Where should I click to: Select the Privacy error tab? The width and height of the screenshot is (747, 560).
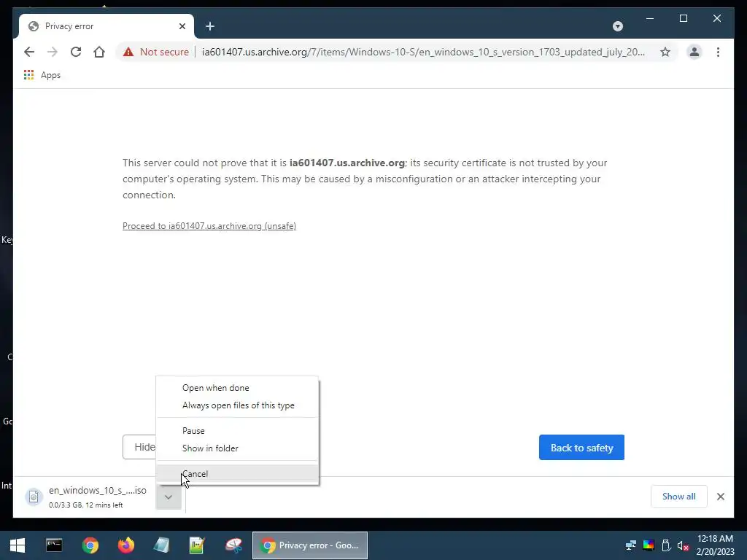click(x=106, y=26)
